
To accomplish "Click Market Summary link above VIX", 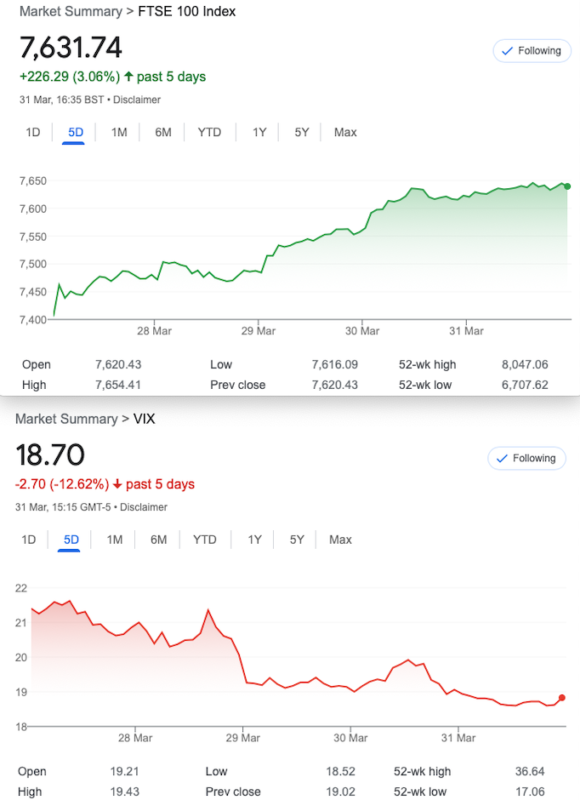I will [66, 419].
